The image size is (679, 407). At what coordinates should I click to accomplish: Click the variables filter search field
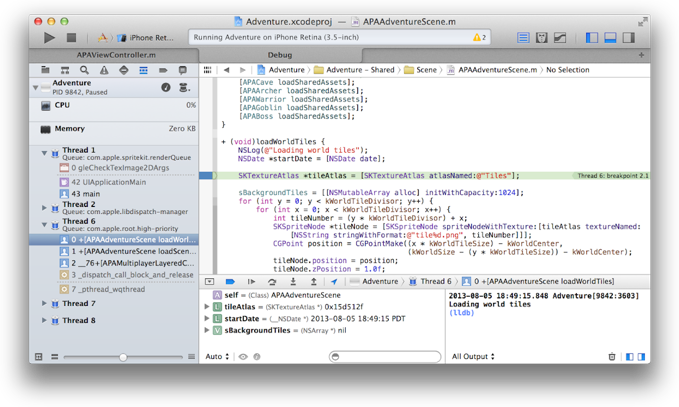click(385, 357)
